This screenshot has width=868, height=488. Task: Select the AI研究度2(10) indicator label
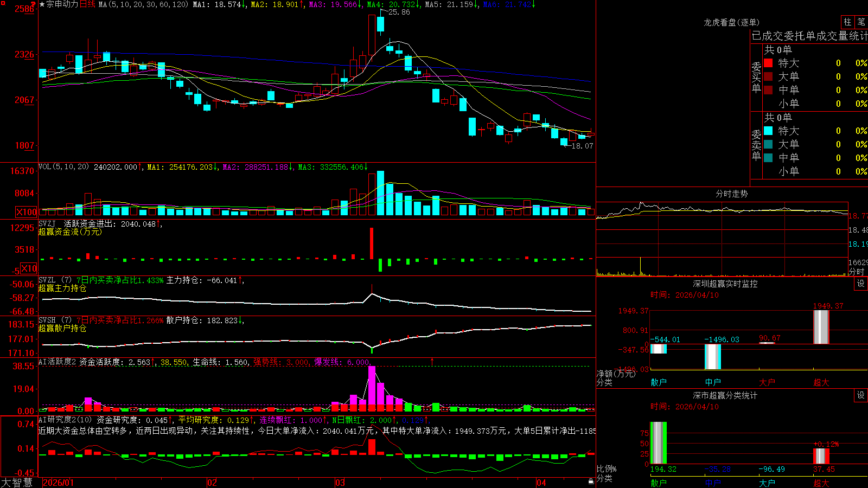click(x=65, y=420)
